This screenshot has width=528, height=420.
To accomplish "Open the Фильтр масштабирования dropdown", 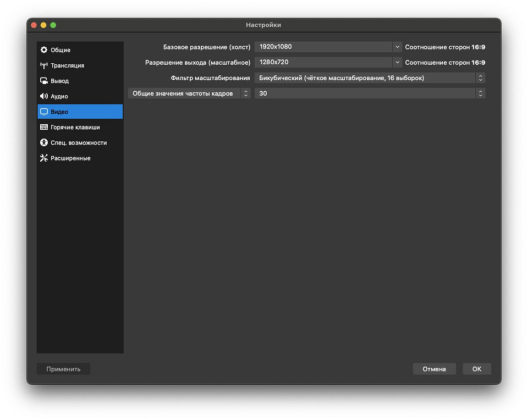I will [370, 78].
